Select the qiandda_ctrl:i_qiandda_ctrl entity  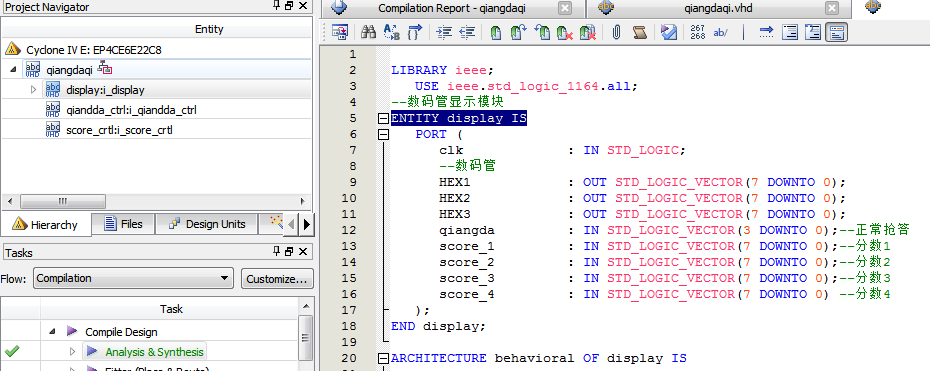(x=131, y=110)
